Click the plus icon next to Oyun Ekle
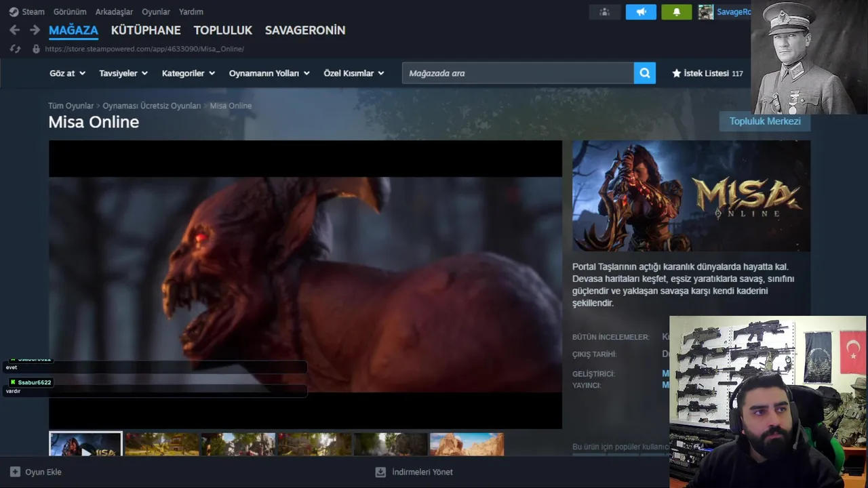 (x=15, y=472)
